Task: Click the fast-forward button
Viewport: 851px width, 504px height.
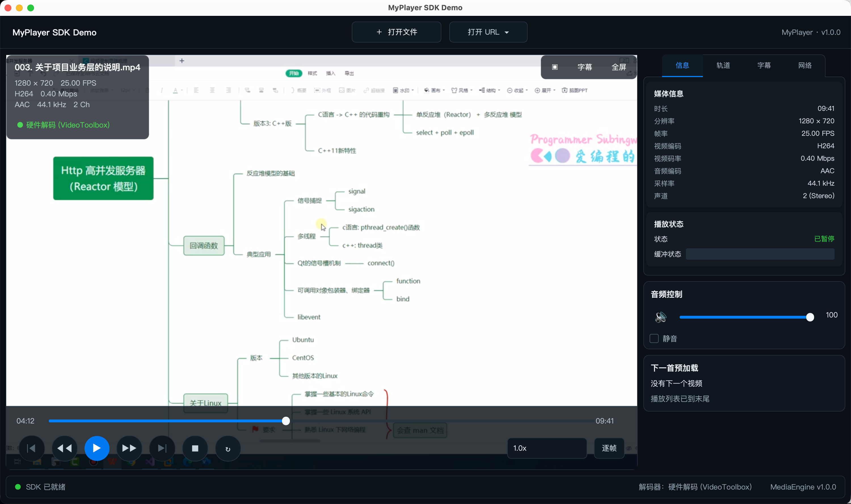Action: pyautogui.click(x=129, y=448)
